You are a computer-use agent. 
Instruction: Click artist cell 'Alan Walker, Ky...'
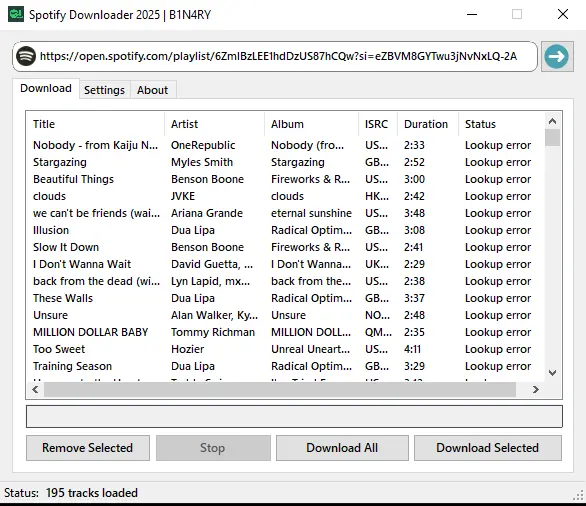coord(214,315)
